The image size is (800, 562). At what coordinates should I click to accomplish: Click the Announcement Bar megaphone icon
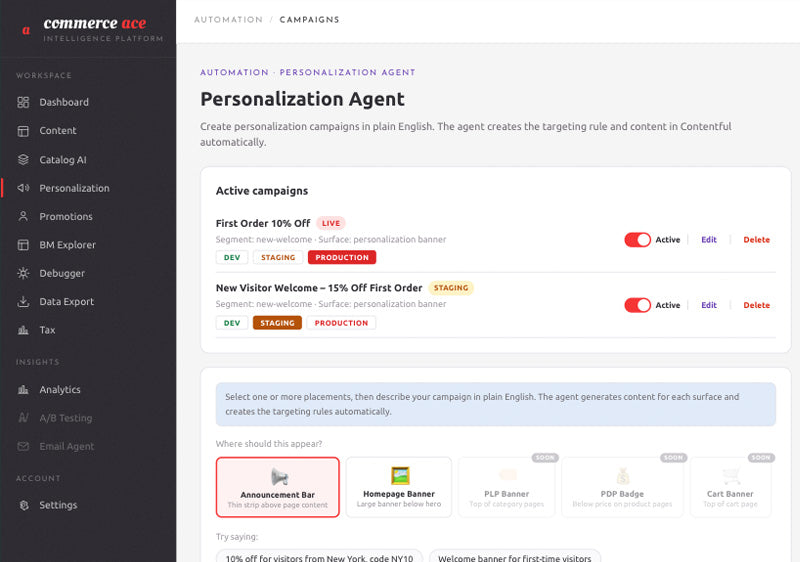coord(279,477)
